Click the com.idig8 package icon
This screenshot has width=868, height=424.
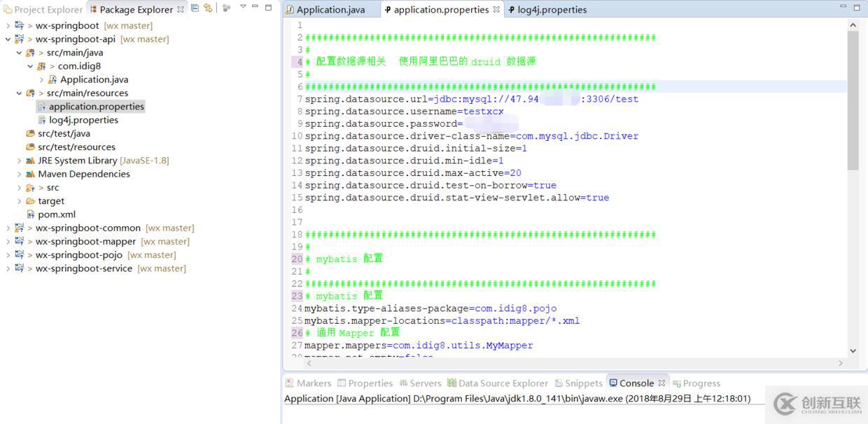(x=41, y=66)
